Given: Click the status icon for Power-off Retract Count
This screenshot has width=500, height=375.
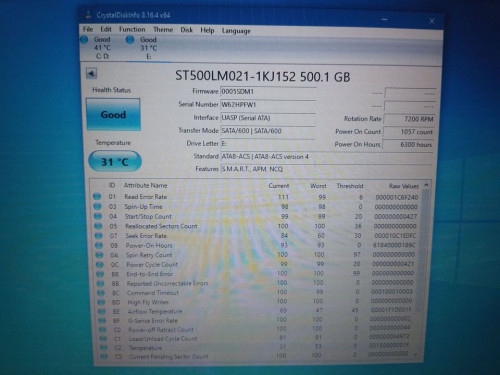Looking at the screenshot, I should [x=103, y=329].
